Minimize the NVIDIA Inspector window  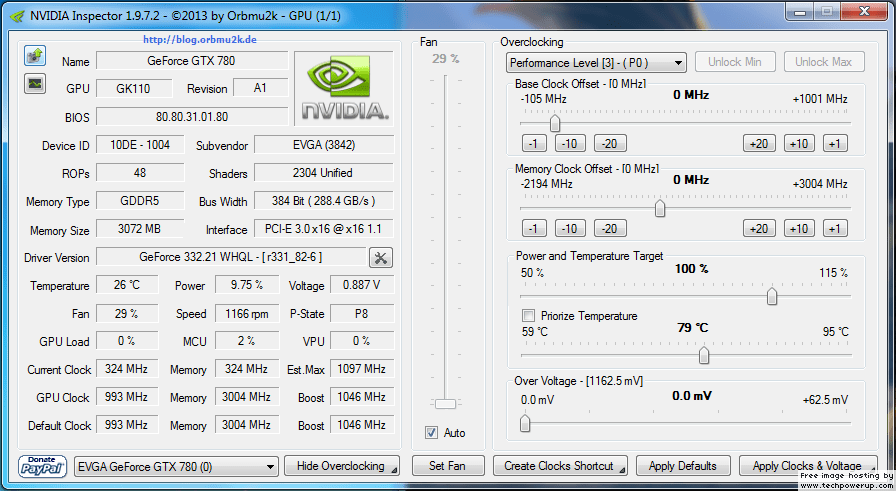(799, 13)
